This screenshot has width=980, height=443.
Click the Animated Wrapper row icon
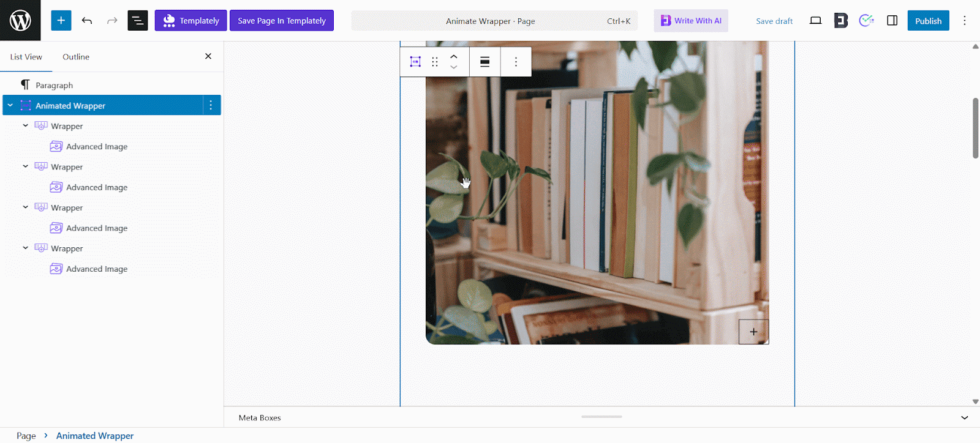pos(26,105)
